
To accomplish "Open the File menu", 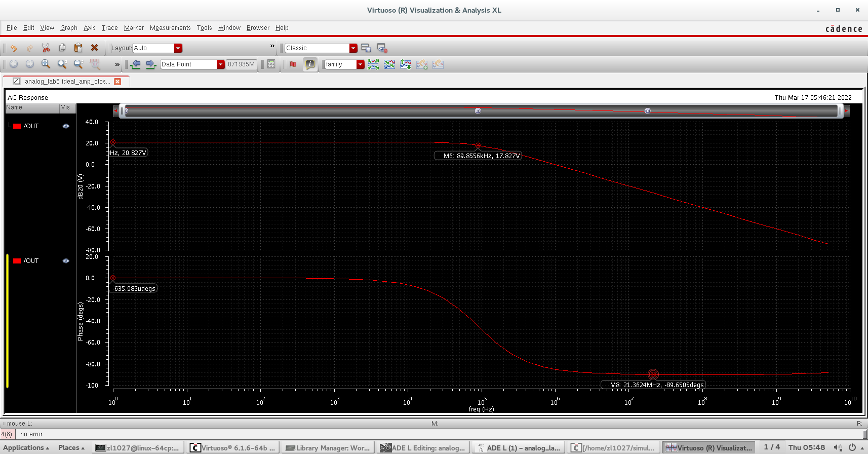I will (12, 28).
